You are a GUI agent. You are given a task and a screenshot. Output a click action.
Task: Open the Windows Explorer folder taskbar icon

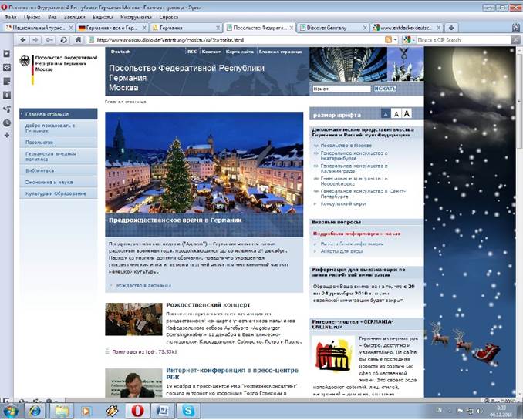(x=61, y=410)
